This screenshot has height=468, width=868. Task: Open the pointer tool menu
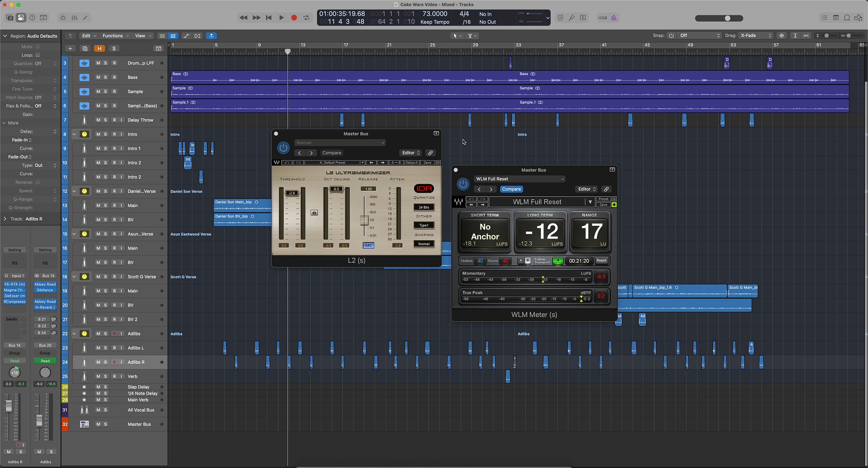click(x=457, y=36)
